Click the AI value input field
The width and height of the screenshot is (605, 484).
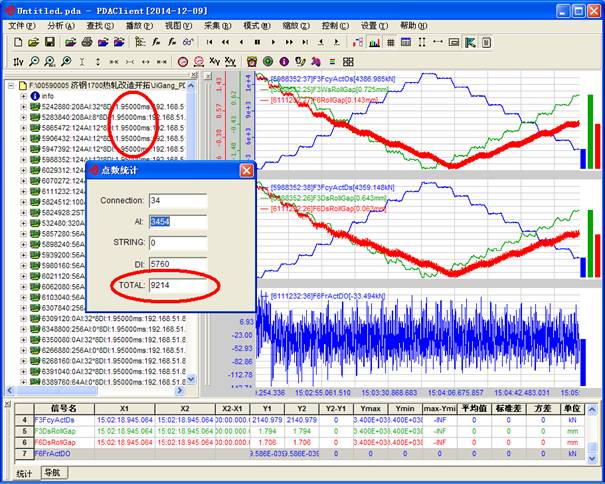pyautogui.click(x=177, y=221)
